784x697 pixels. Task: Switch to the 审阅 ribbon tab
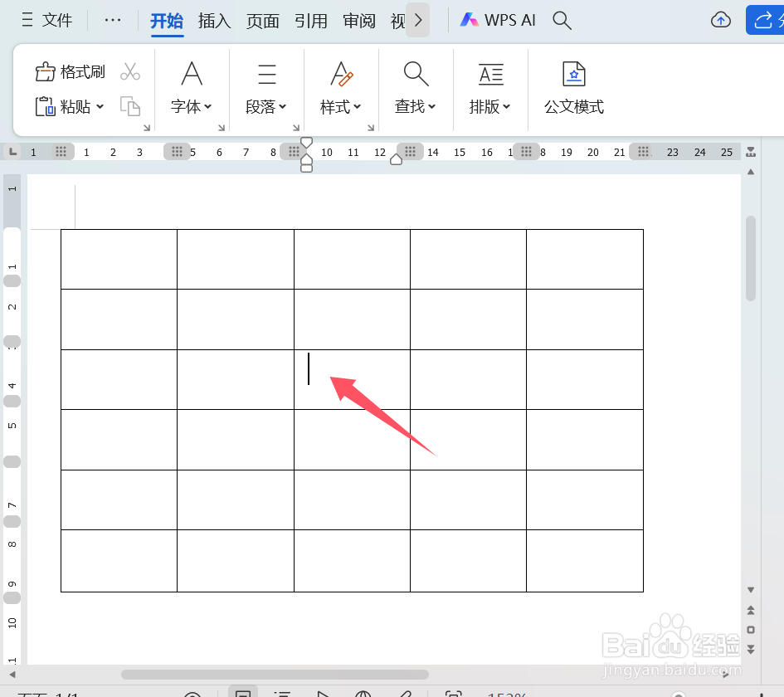(358, 21)
